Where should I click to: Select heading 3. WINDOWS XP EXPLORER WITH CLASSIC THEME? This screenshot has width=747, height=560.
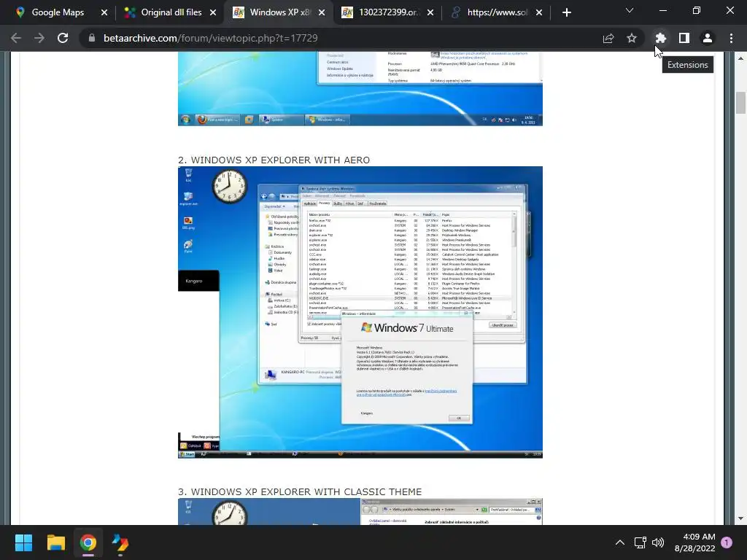coord(300,492)
